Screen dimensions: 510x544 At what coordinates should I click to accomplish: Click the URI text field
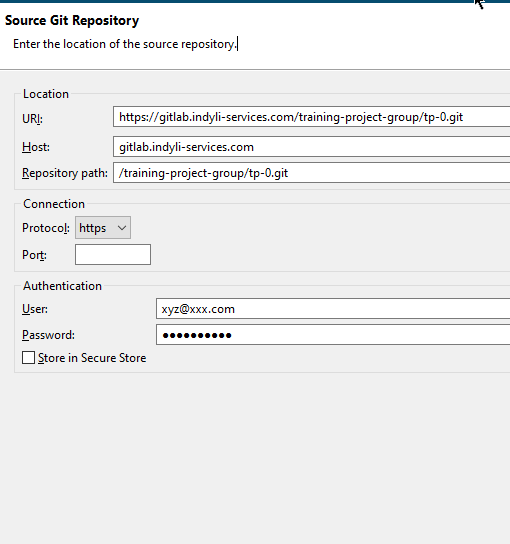[311, 117]
